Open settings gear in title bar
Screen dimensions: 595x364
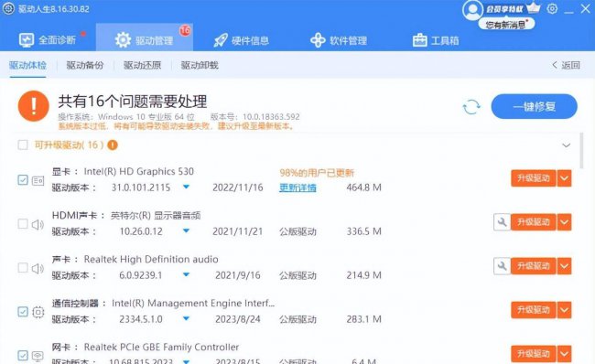[x=552, y=9]
